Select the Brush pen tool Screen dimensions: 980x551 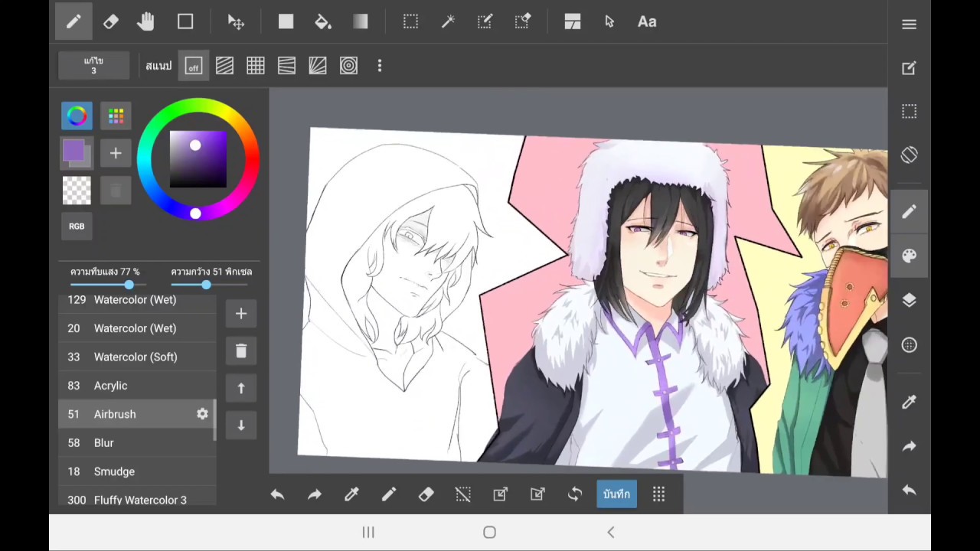pyautogui.click(x=73, y=21)
